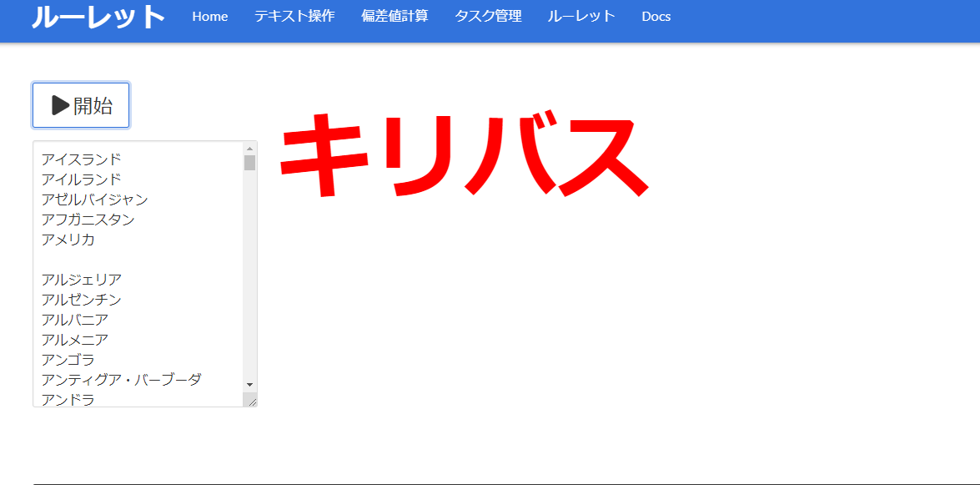Screen dimensions: 980x485
Task: Open the ルーレット navigation item
Action: (580, 16)
